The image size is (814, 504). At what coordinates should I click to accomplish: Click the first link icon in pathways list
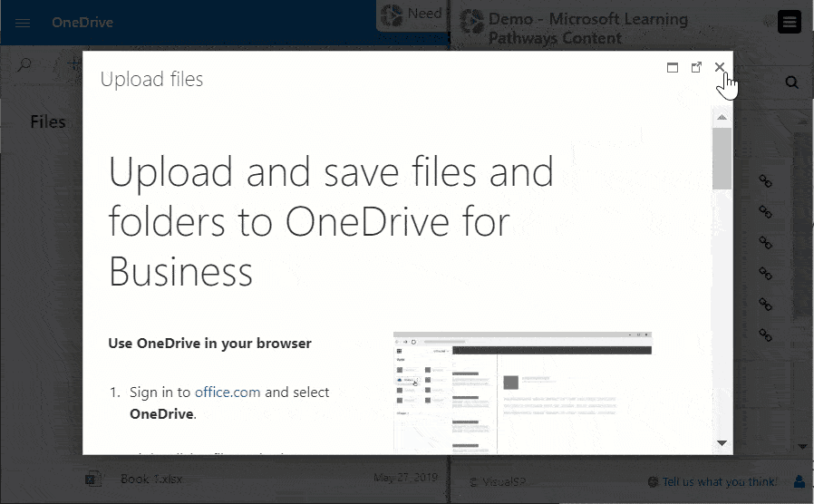pyautogui.click(x=765, y=181)
